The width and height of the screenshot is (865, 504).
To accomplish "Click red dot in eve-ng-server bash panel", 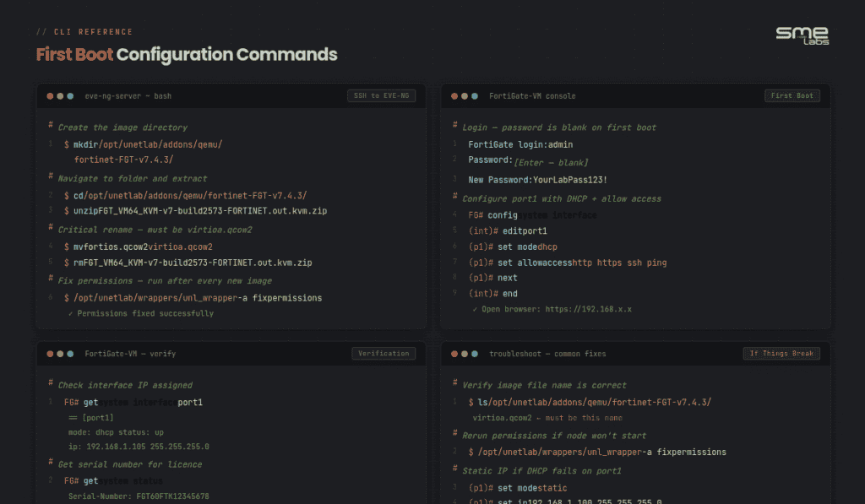I will pyautogui.click(x=50, y=96).
